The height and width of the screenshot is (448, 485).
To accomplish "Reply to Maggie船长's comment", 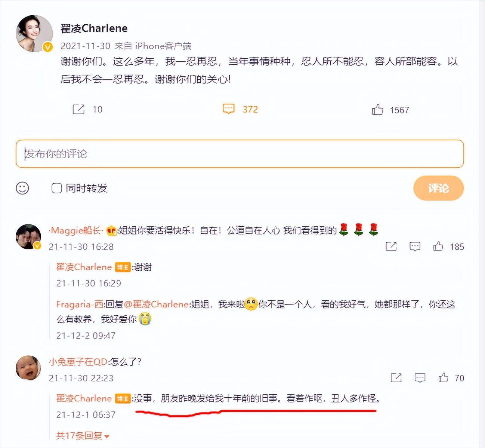I will coord(415,246).
